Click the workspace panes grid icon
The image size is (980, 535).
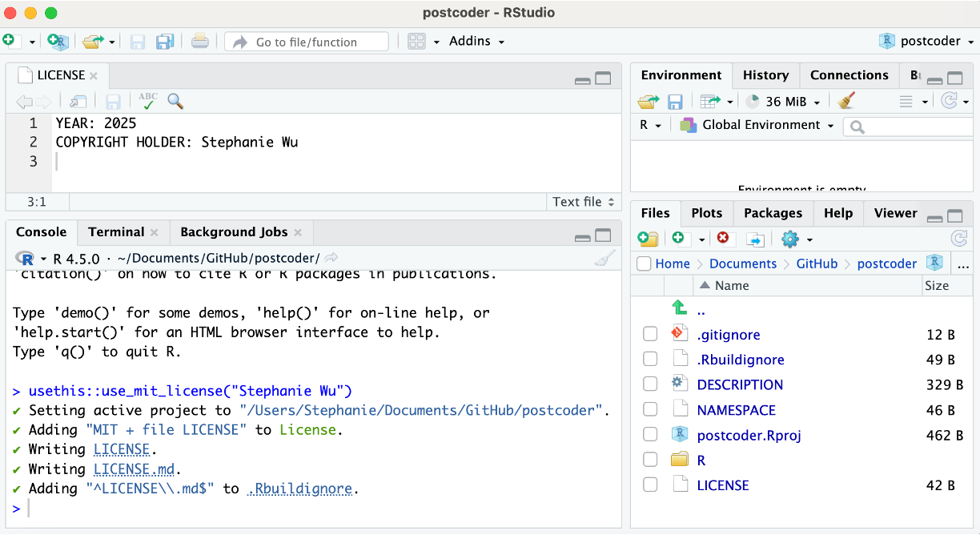(x=416, y=41)
